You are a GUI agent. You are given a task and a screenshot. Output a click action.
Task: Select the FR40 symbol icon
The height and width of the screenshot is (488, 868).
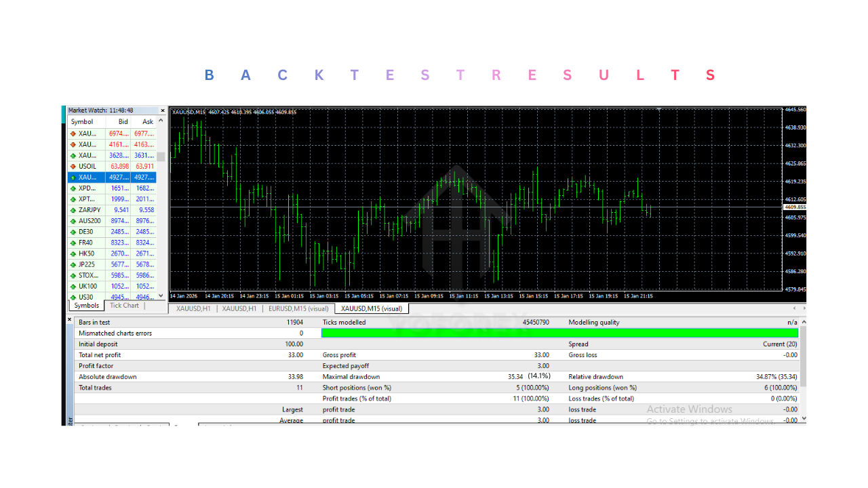tap(73, 243)
